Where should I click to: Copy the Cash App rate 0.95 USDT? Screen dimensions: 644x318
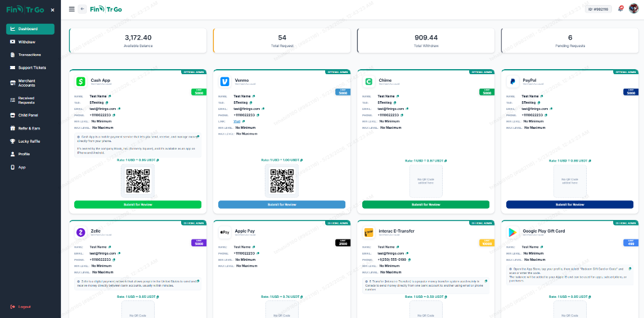(x=158, y=160)
